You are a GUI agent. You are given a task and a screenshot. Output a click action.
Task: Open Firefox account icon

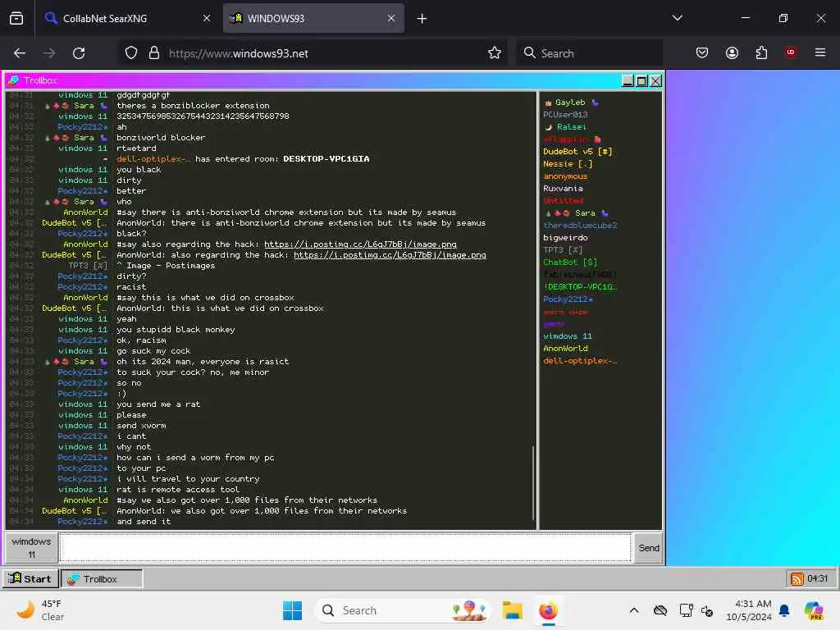[732, 53]
